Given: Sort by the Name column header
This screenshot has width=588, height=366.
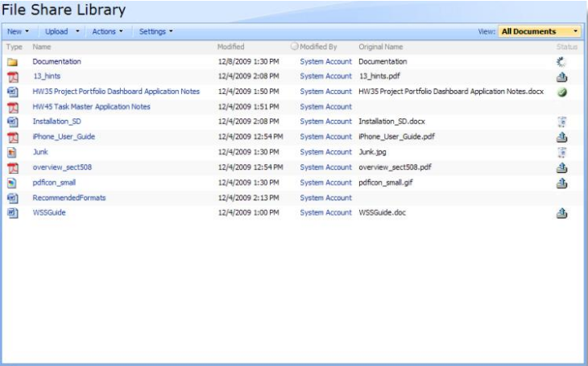Looking at the screenshot, I should (42, 47).
